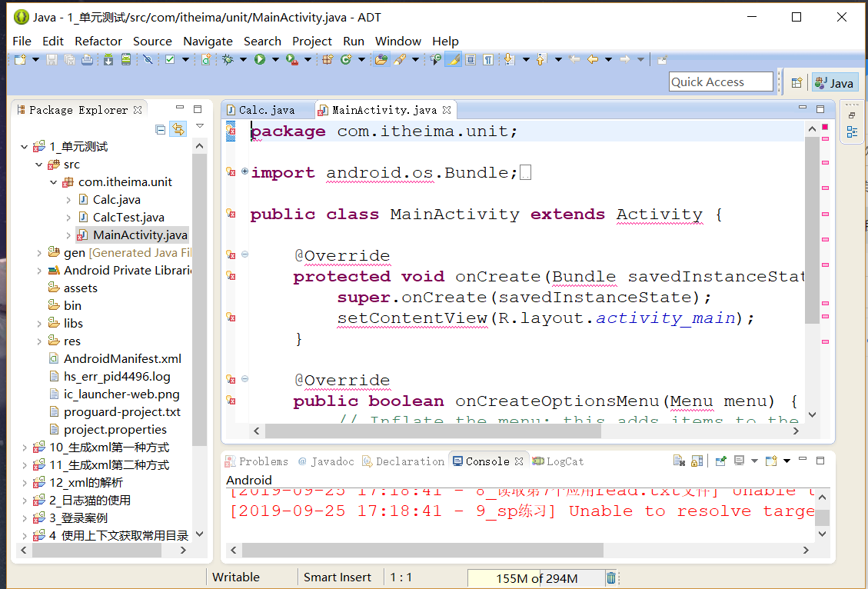The height and width of the screenshot is (589, 868).
Task: Open Package Explorer view menu triangle
Action: 200,126
